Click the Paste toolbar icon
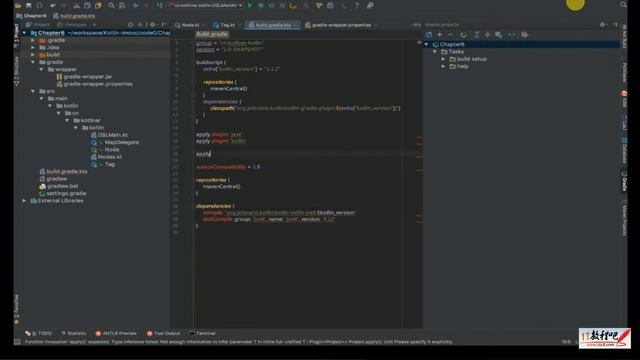Image resolution: width=640 pixels, height=360 pixels. (98, 5)
